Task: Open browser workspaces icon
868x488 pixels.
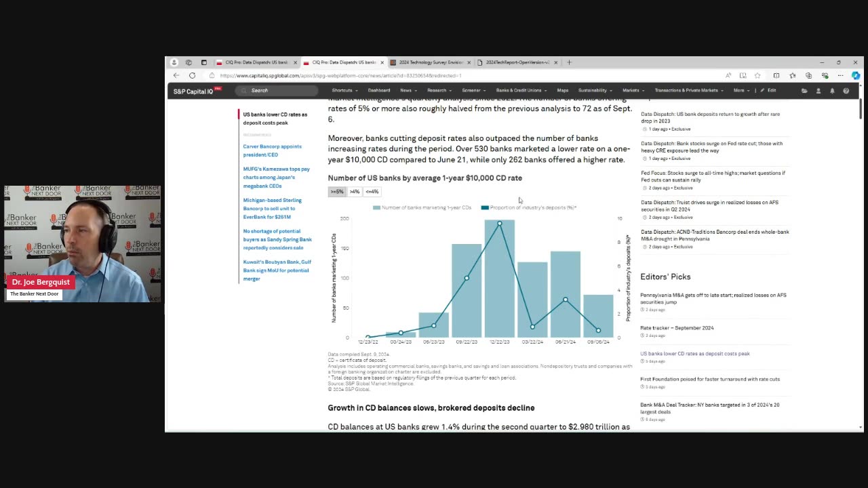Action: 189,62
